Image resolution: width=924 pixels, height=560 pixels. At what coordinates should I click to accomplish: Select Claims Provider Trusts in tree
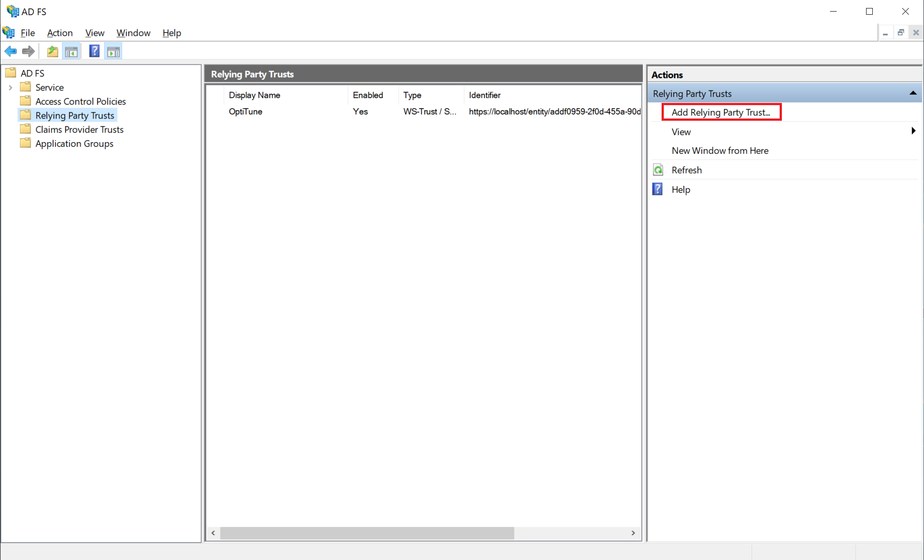click(79, 130)
